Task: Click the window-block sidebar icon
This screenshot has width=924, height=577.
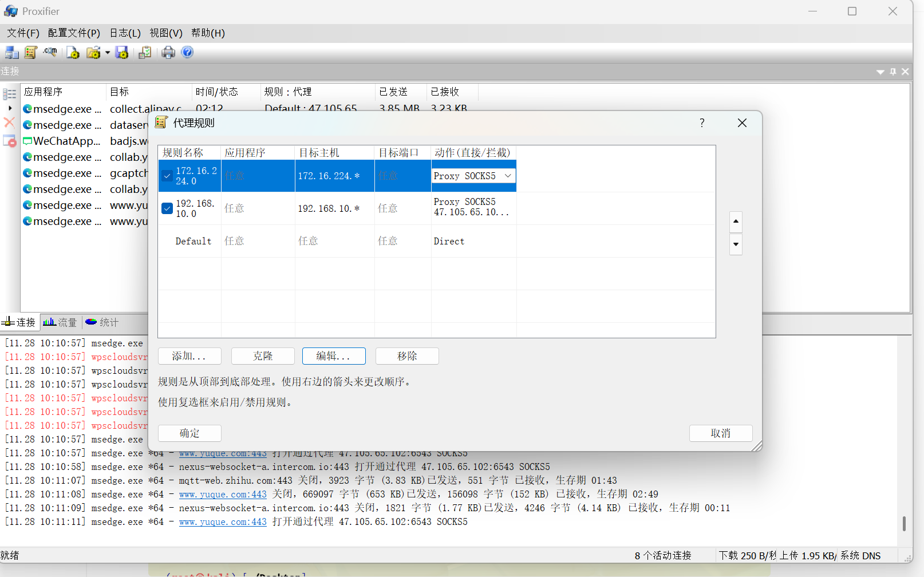Action: pos(9,141)
